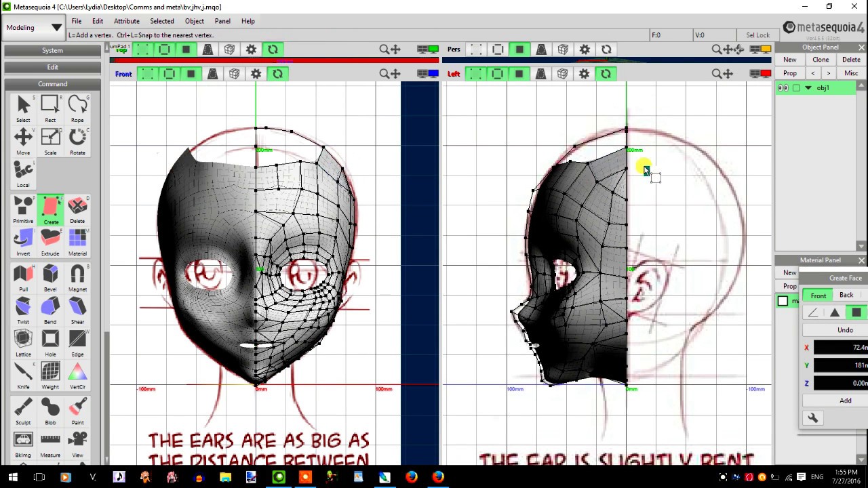Activate the Scale tool

pyautogui.click(x=50, y=141)
